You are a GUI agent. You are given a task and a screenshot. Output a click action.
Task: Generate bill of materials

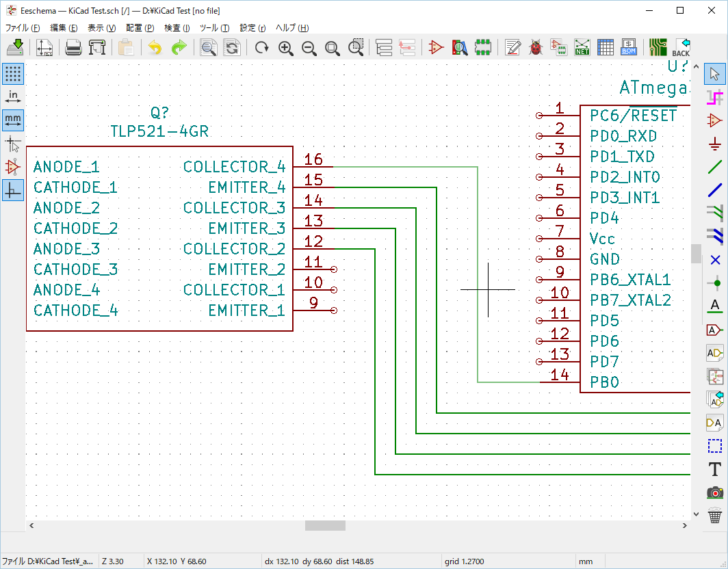tap(629, 47)
